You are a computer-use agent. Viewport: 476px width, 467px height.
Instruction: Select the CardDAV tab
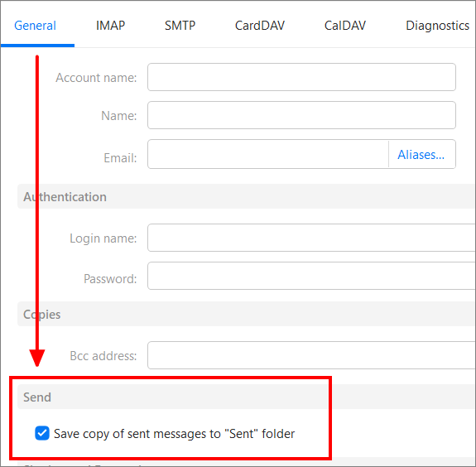pos(260,26)
